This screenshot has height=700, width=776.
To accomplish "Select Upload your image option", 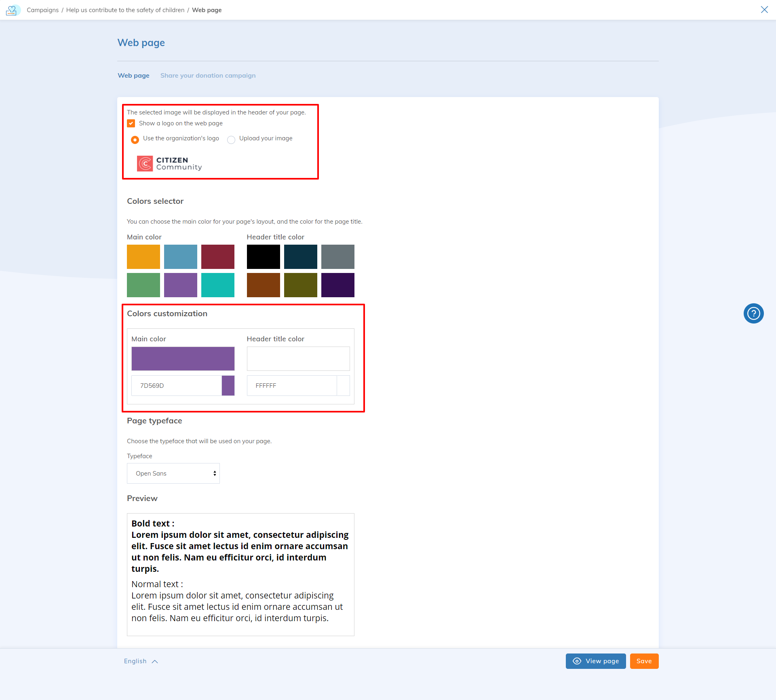I will (231, 140).
